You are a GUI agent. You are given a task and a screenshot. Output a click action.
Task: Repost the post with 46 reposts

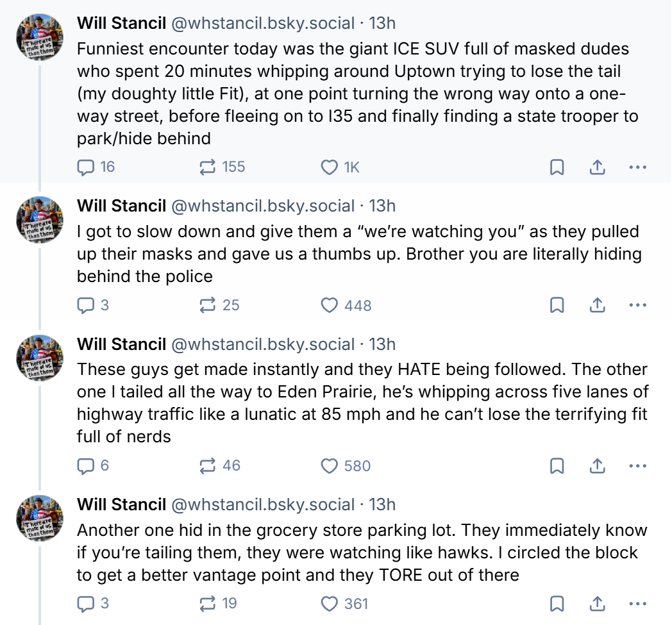pyautogui.click(x=208, y=465)
